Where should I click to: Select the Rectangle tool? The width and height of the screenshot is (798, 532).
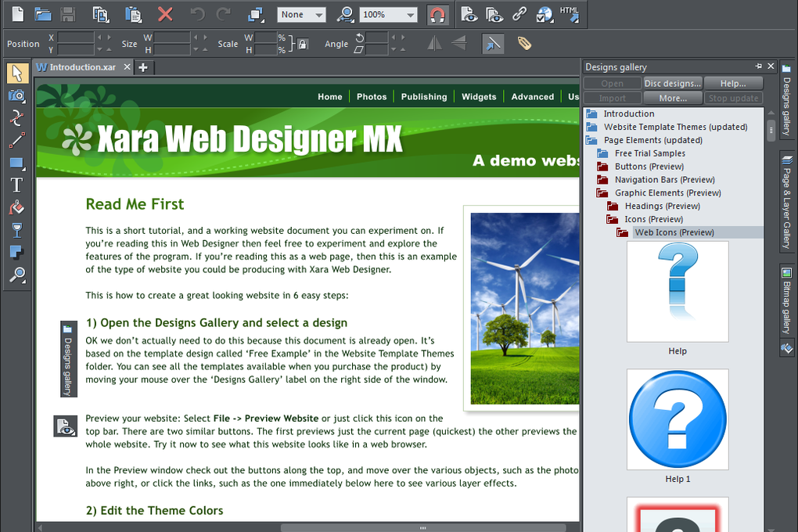coord(16,163)
